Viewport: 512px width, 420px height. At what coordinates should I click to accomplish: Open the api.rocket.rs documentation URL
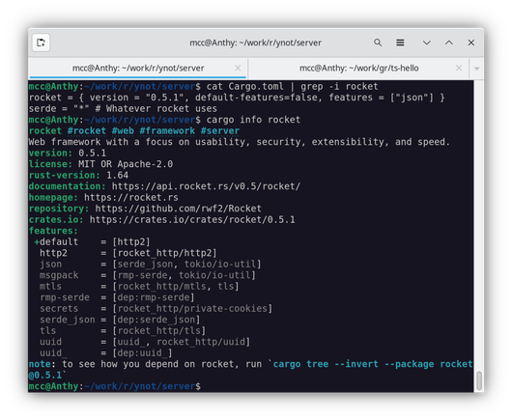(206, 186)
